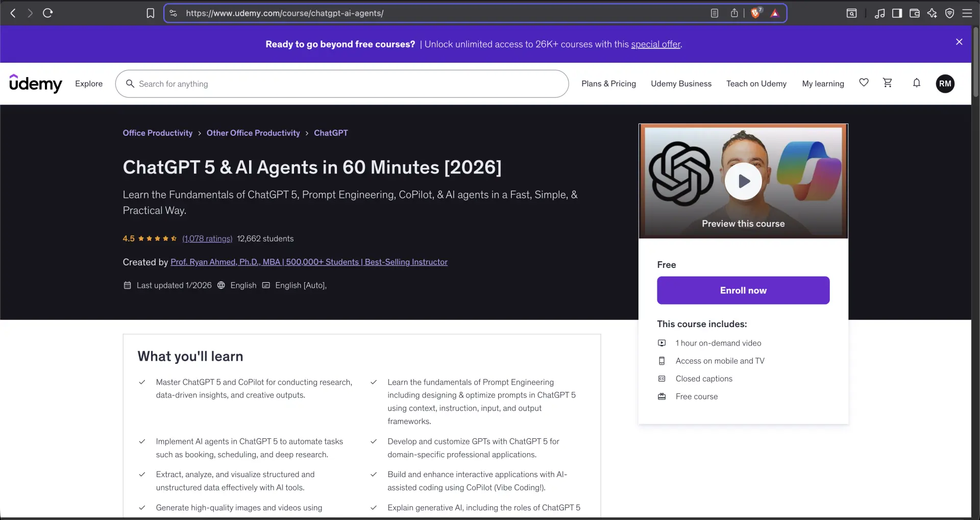Click the Preview this course thumbnail
This screenshot has height=520, width=980.
(743, 181)
